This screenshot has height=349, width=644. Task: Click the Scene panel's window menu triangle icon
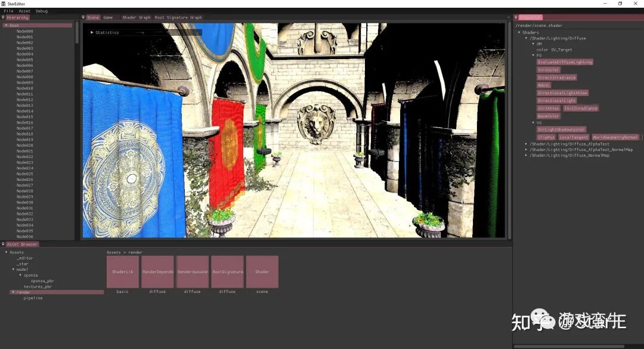(83, 17)
